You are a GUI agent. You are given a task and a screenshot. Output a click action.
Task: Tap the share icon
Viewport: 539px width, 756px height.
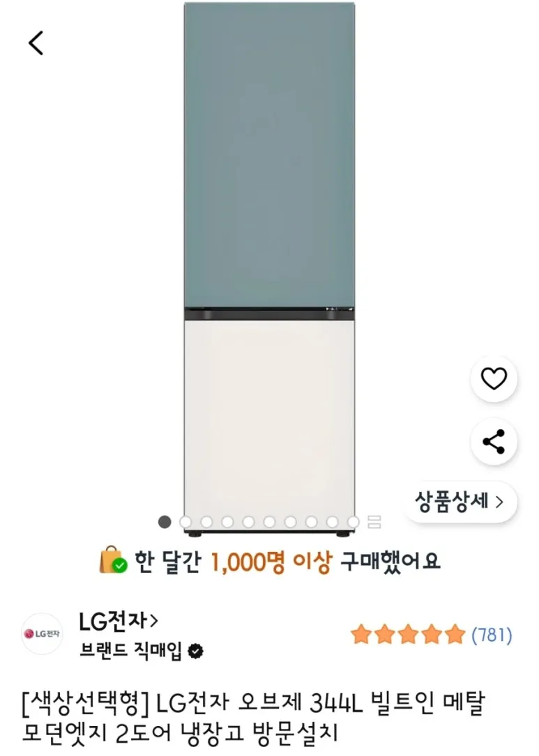494,441
